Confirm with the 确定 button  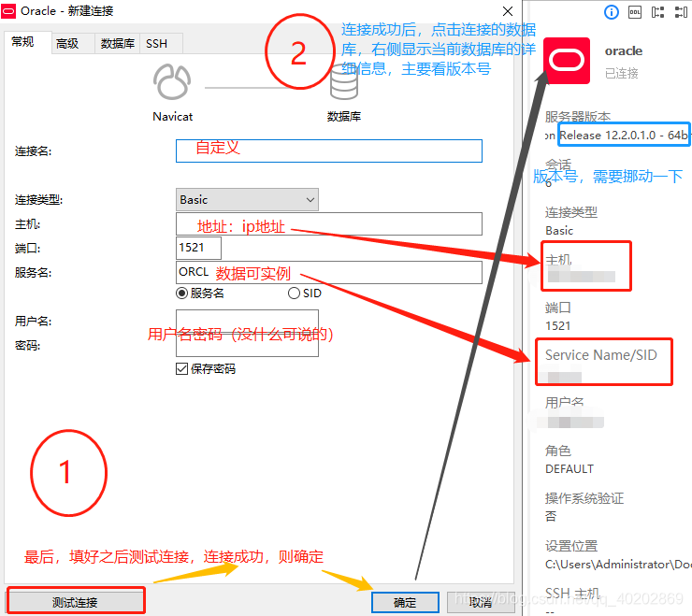[x=405, y=602]
